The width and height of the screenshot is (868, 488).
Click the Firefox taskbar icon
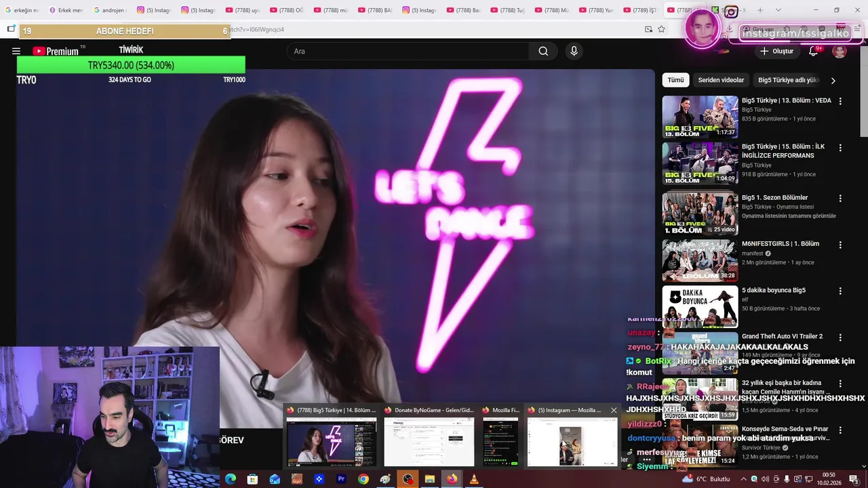pyautogui.click(x=452, y=479)
